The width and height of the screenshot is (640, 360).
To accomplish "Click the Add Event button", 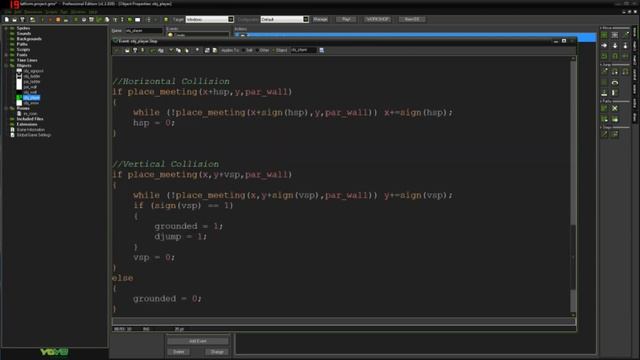I will coord(198,341).
